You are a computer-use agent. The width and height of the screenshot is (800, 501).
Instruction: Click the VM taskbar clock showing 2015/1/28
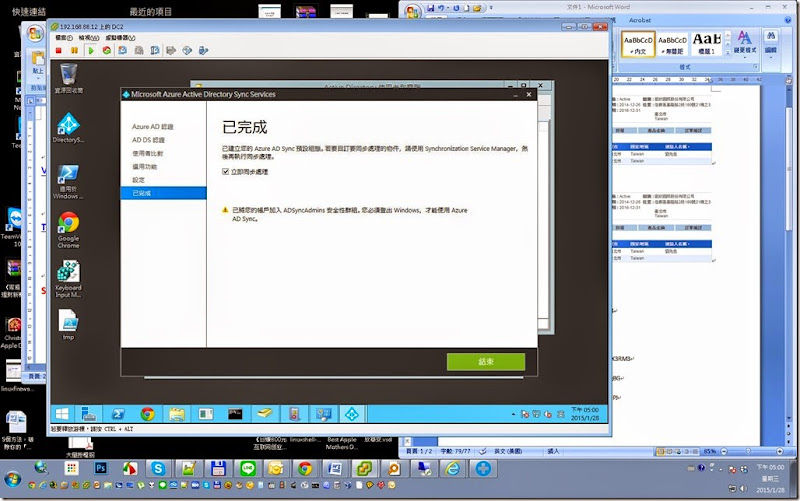(x=585, y=414)
